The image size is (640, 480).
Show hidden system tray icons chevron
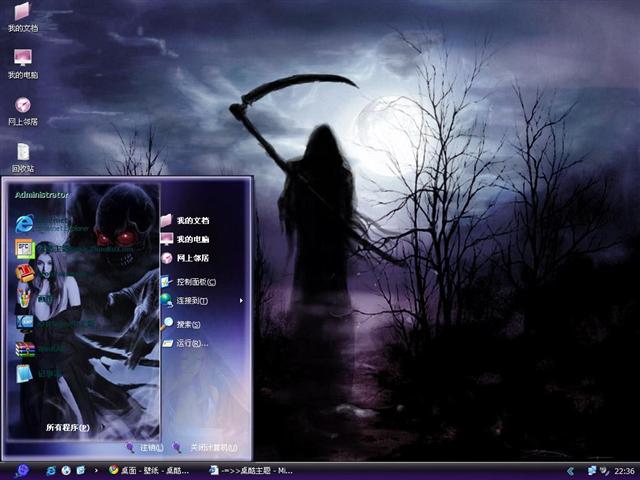pos(570,470)
